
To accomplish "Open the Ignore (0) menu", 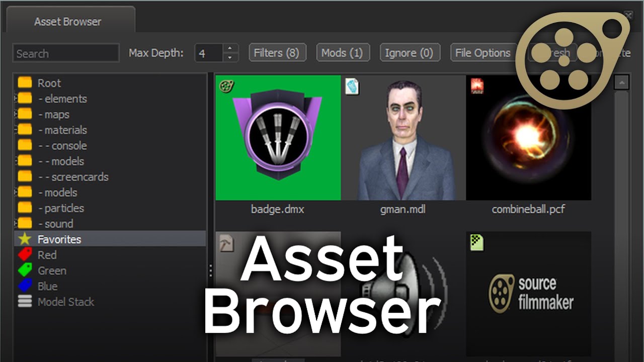I will click(409, 53).
